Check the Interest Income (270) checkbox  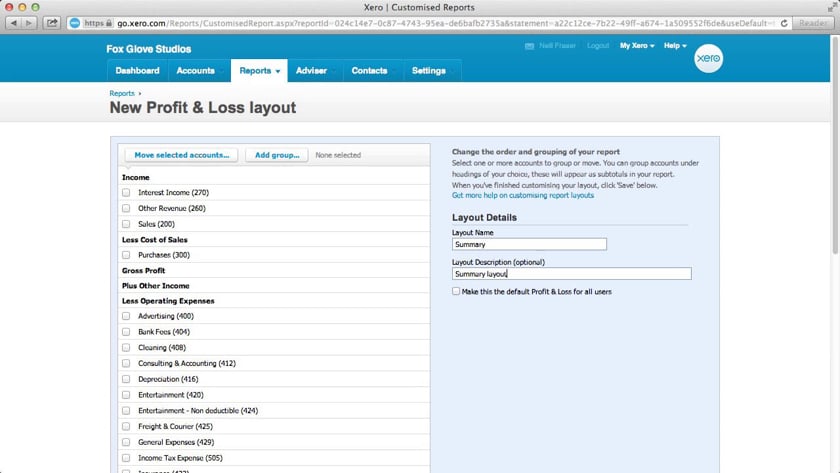pyautogui.click(x=126, y=192)
